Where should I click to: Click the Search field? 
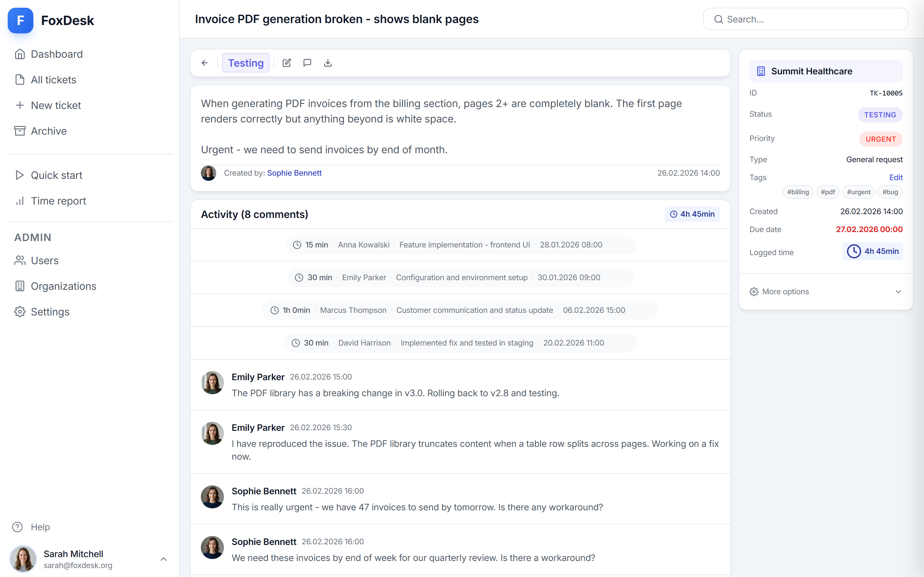click(x=806, y=19)
